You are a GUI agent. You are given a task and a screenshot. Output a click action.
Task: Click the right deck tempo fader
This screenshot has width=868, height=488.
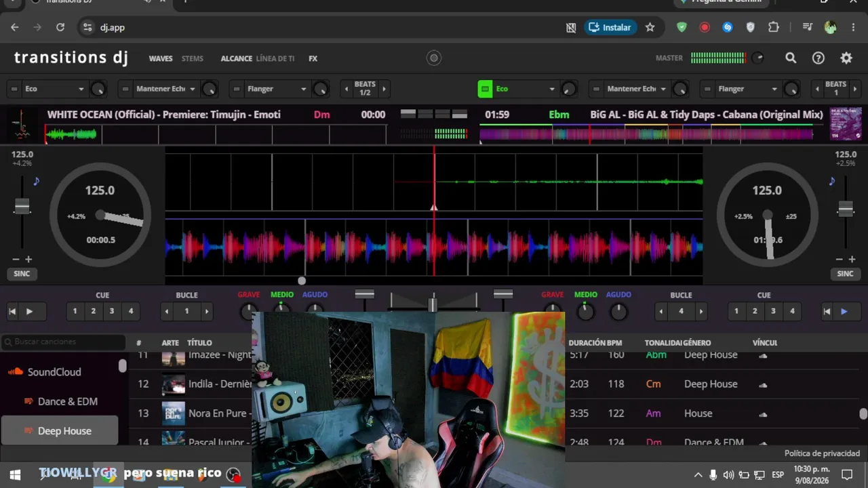click(x=846, y=209)
